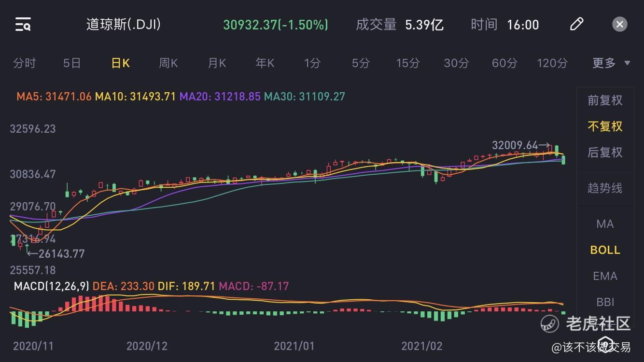644x362 pixels.
Task: Tap the DIF: 189.71 value
Action: point(187,286)
